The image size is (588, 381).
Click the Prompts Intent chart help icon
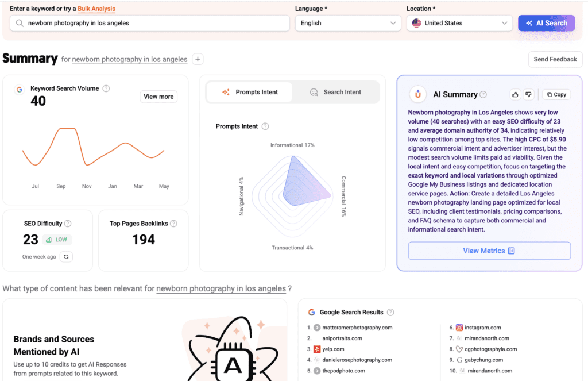coord(265,126)
